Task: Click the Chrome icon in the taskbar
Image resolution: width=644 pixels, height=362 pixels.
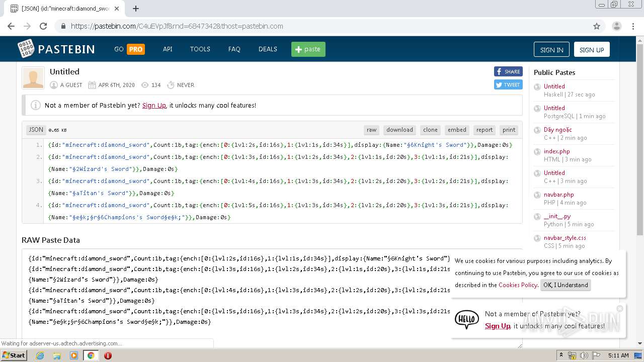Action: [x=91, y=355]
